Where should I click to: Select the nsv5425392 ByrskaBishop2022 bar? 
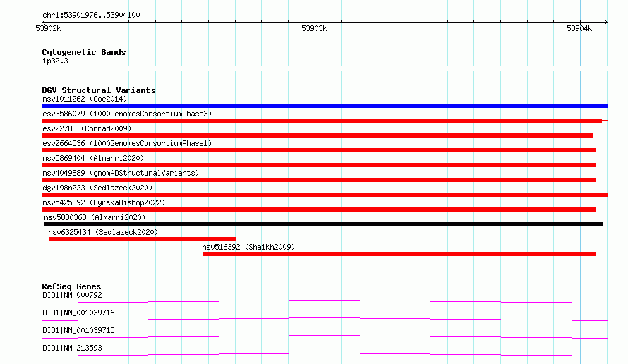click(x=319, y=210)
